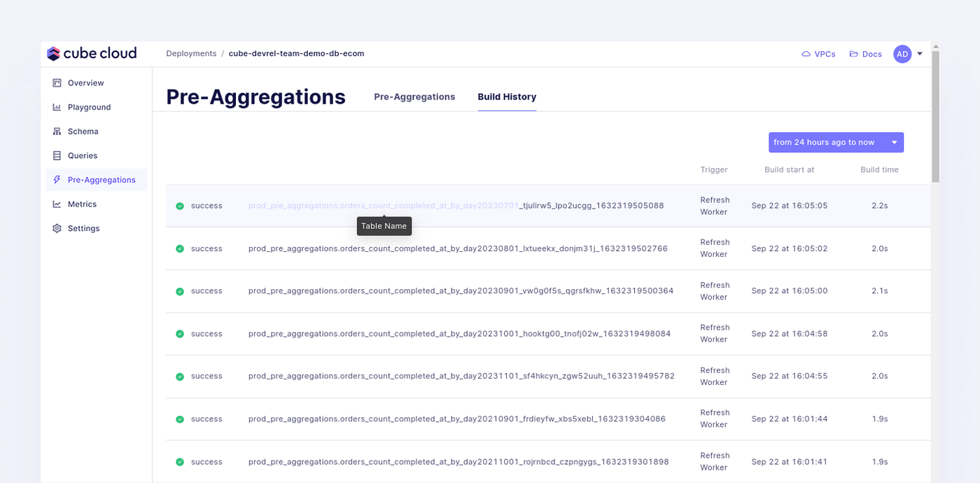Select the Overview icon in the sidebar
This screenshot has width=980, height=483.
(56, 83)
